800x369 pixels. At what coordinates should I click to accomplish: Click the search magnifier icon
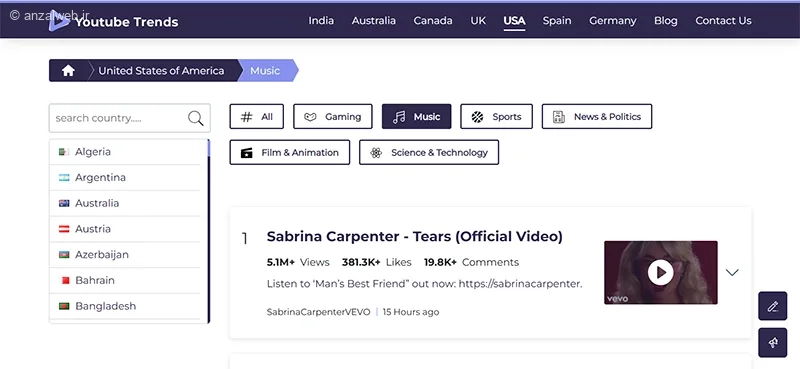pos(195,118)
